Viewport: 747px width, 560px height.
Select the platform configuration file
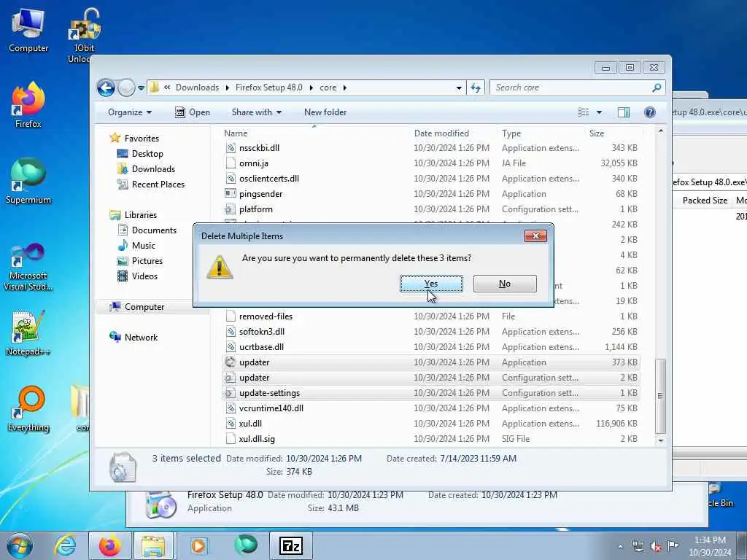point(256,209)
